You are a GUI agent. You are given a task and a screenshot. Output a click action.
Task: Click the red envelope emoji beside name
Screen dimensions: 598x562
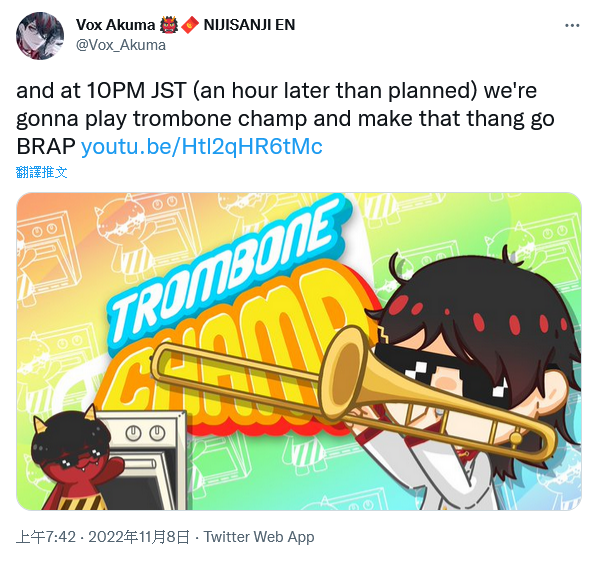190,25
